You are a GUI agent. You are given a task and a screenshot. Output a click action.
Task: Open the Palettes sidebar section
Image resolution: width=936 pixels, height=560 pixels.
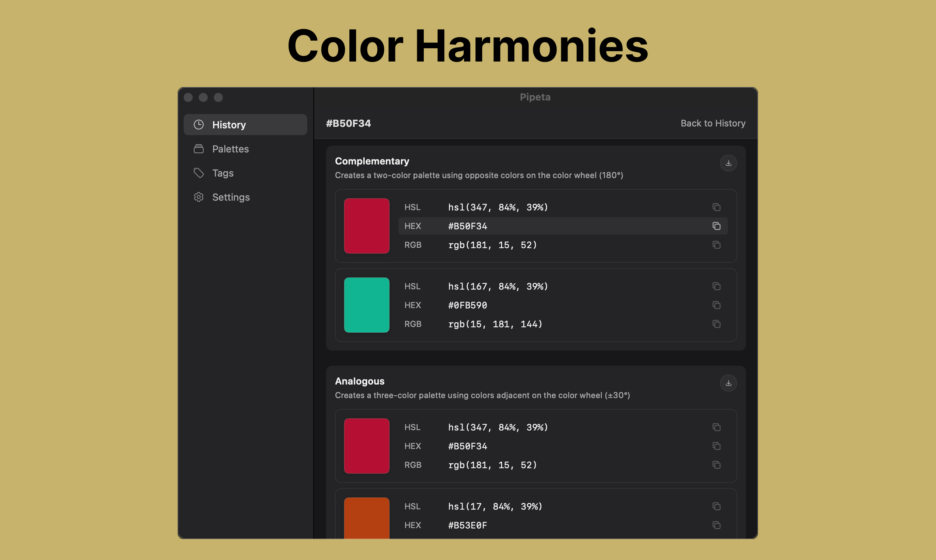[230, 149]
